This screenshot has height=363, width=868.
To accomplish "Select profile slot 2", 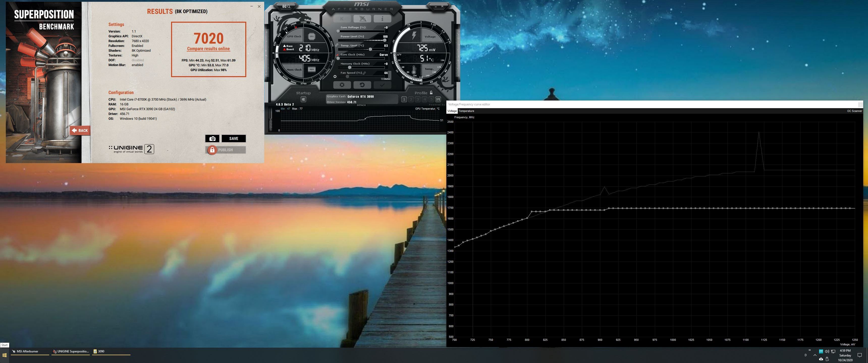I will click(411, 99).
